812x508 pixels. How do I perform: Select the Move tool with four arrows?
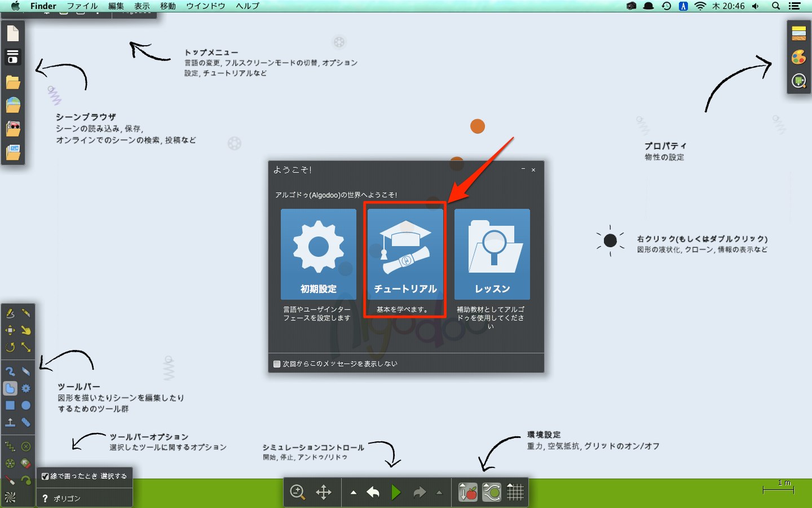[10, 330]
